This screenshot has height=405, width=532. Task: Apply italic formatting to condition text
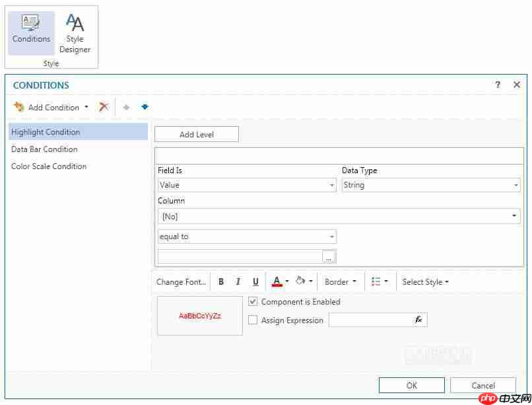pos(238,281)
